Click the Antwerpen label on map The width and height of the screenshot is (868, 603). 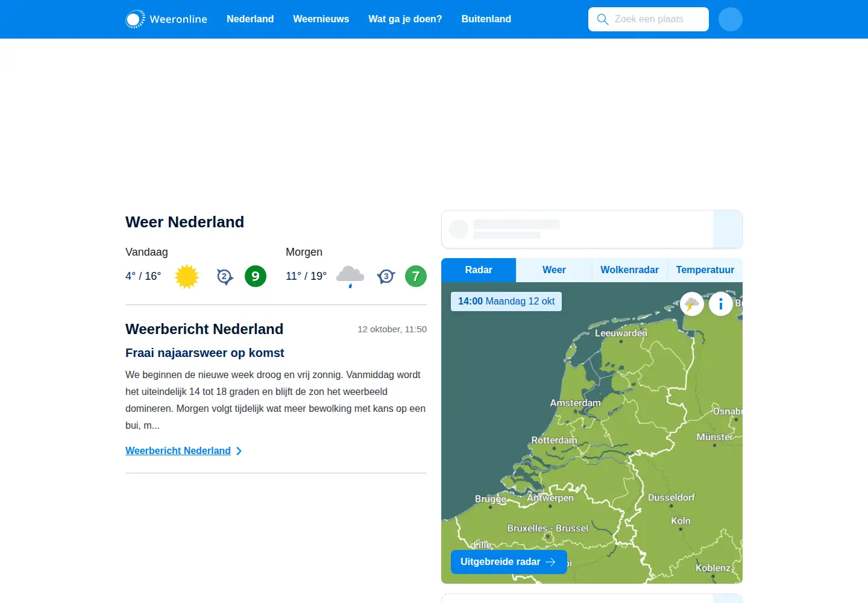click(x=550, y=498)
